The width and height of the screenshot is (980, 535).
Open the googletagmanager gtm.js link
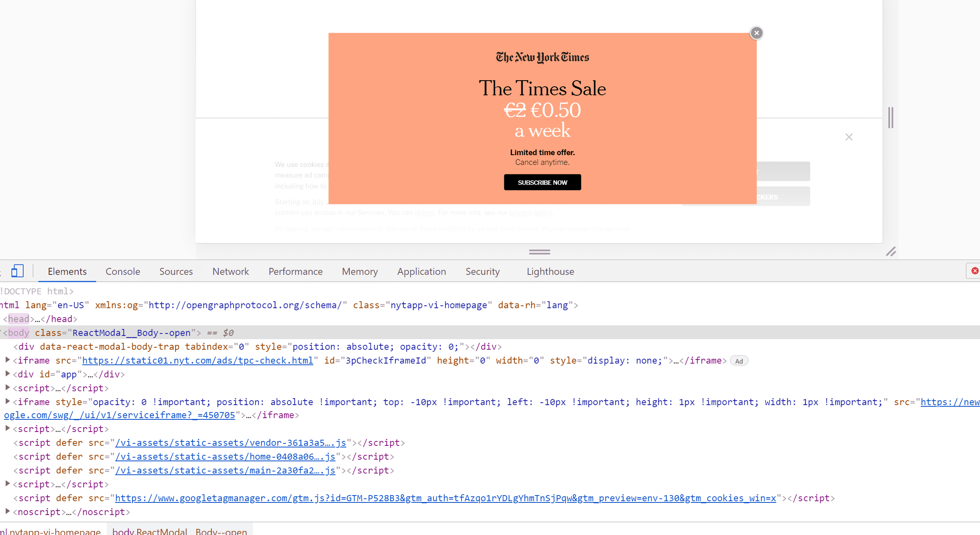[446, 498]
